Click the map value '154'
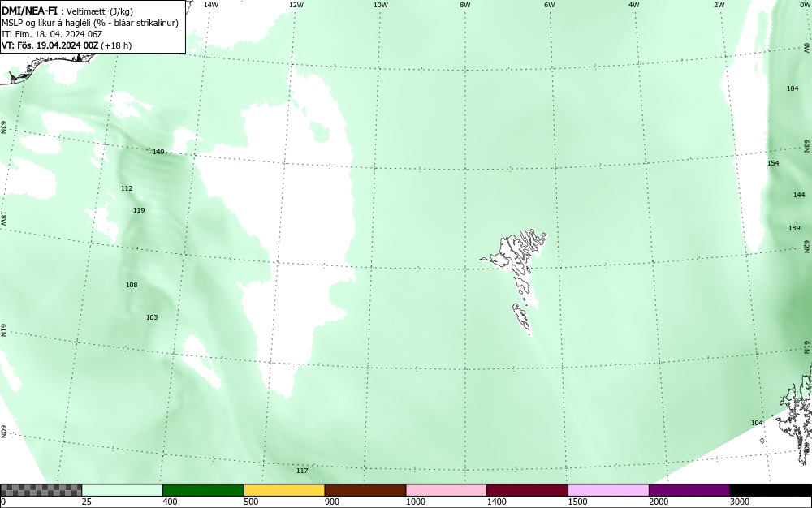 [773, 163]
